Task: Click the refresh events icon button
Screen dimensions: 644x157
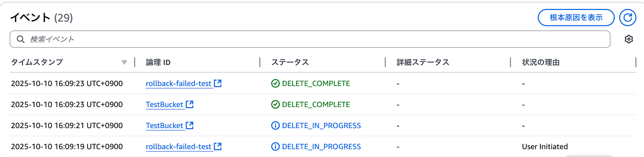Action: pyautogui.click(x=628, y=18)
